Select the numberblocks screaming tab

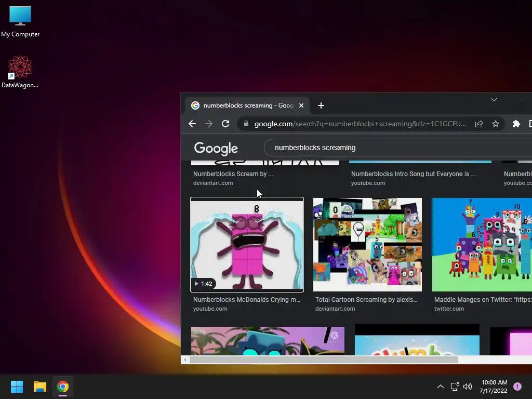point(247,105)
